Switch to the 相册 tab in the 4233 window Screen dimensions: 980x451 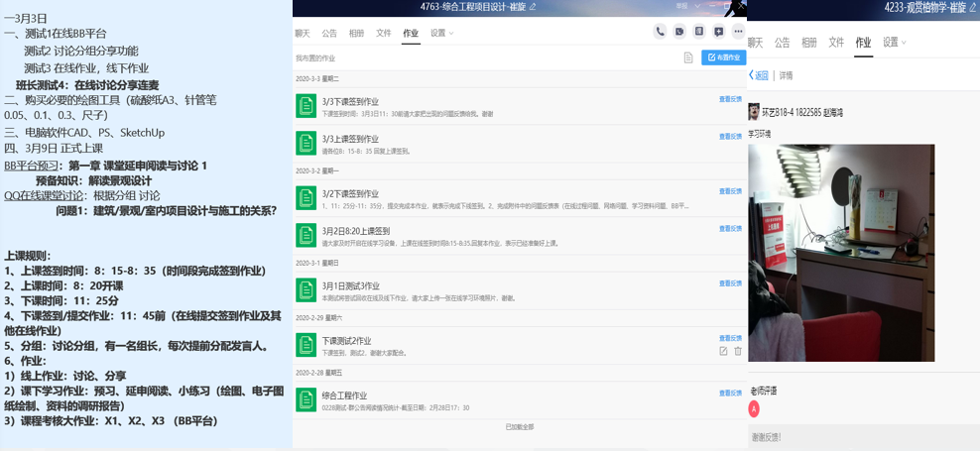click(809, 43)
